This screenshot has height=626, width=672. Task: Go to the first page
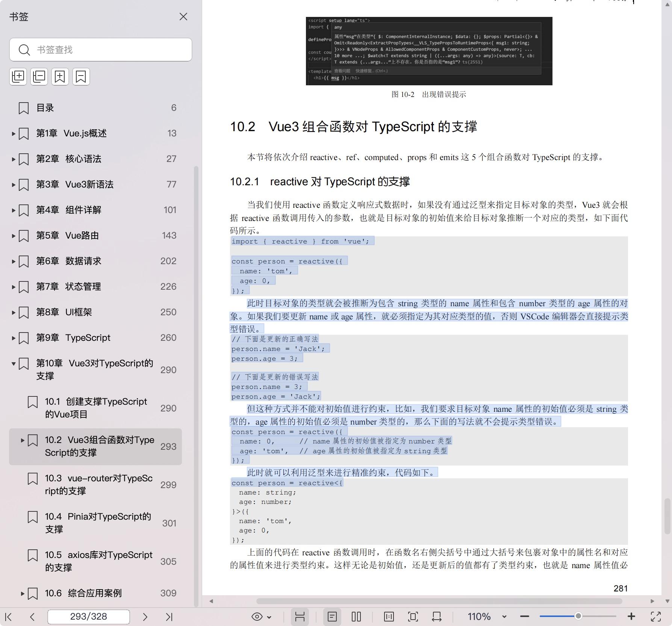pyautogui.click(x=9, y=617)
